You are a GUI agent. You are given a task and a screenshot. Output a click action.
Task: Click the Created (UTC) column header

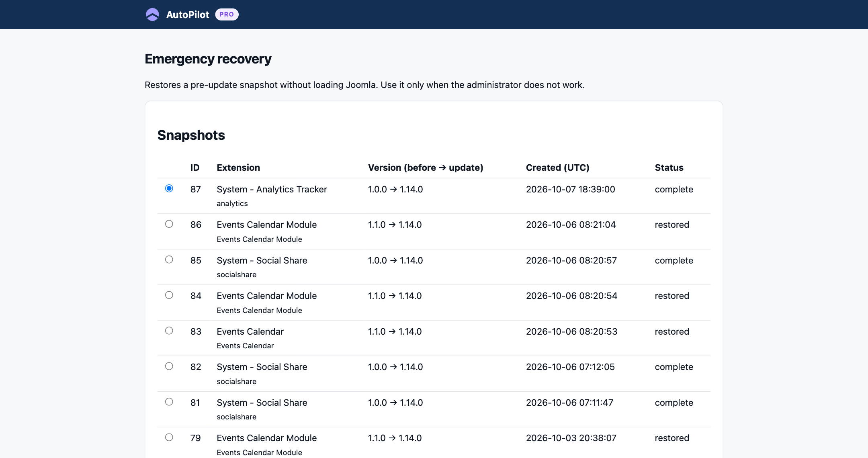[558, 168]
